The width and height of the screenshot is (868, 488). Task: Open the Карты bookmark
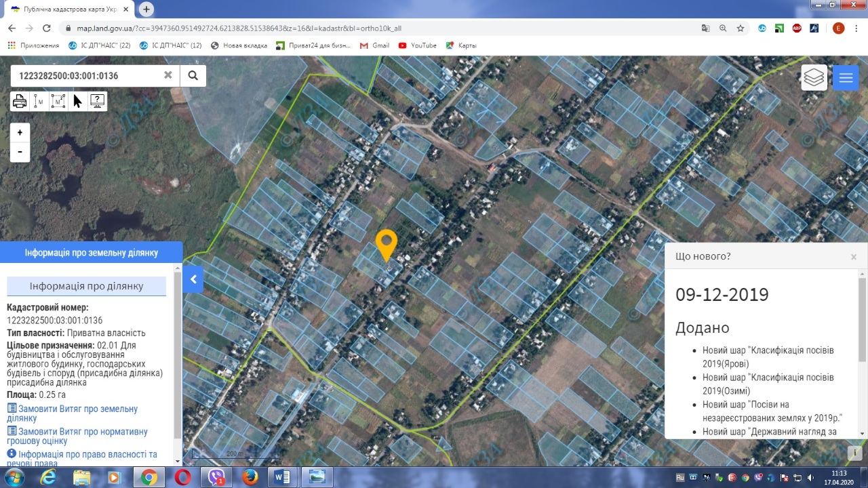(x=461, y=45)
